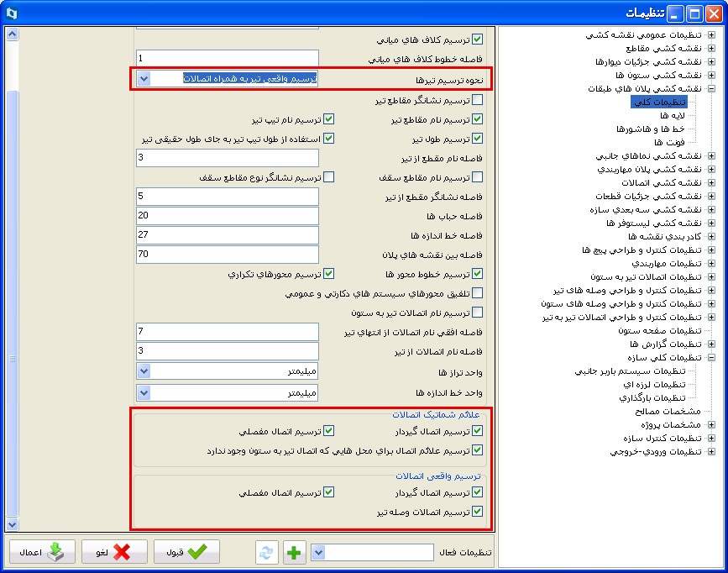Toggle ترسيم اتصالات وصله تير checkbox

(x=478, y=511)
